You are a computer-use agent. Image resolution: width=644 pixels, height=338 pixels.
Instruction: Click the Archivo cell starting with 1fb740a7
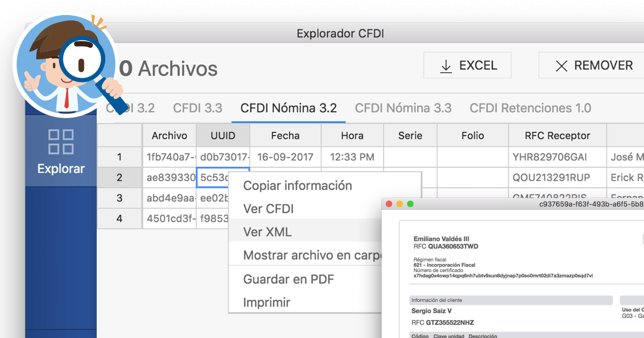169,157
